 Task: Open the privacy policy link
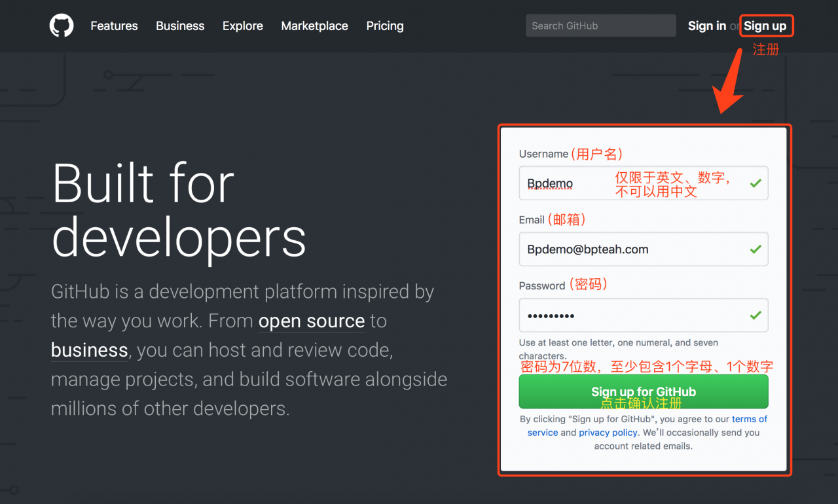(608, 433)
